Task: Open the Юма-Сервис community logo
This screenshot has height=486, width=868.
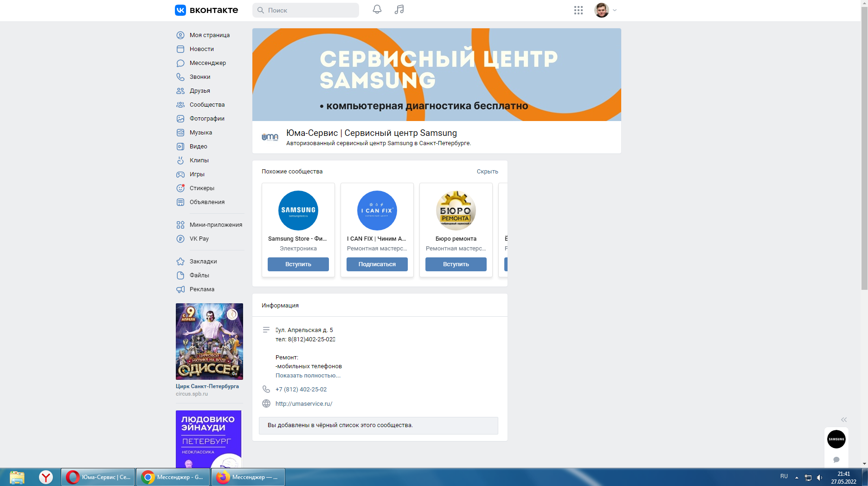Action: (x=270, y=137)
